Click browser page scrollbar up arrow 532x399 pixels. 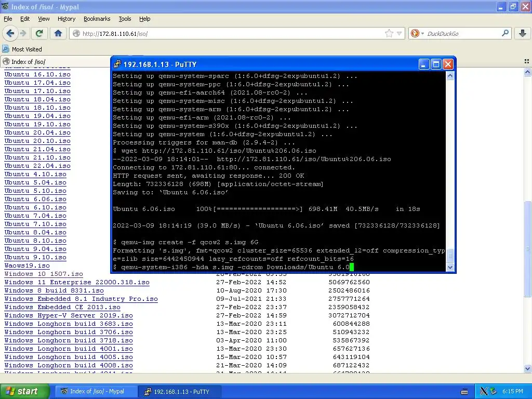(528, 72)
